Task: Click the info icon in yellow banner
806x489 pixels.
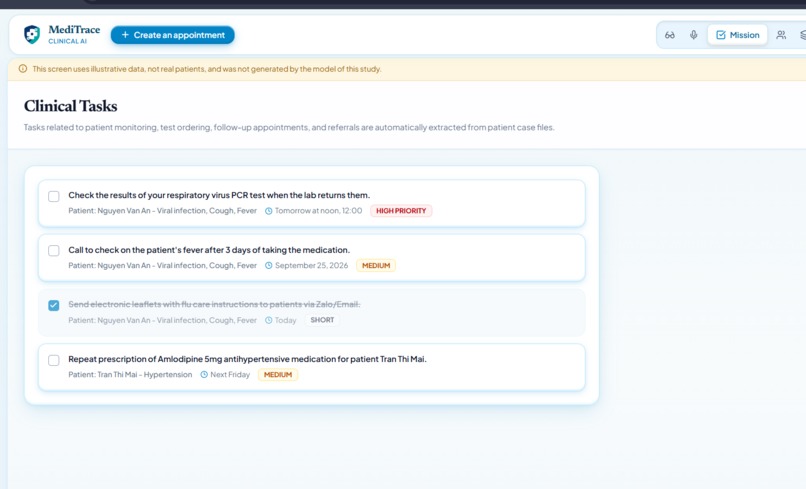Action: point(23,69)
